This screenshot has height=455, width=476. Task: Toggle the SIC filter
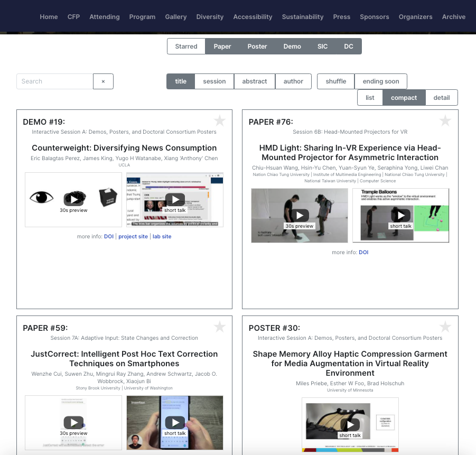(322, 46)
